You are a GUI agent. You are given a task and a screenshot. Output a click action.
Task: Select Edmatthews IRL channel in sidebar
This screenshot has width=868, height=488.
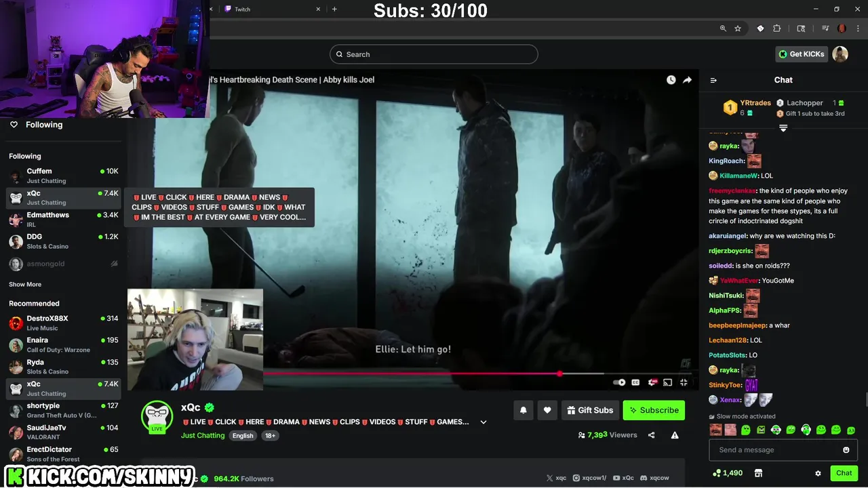64,220
